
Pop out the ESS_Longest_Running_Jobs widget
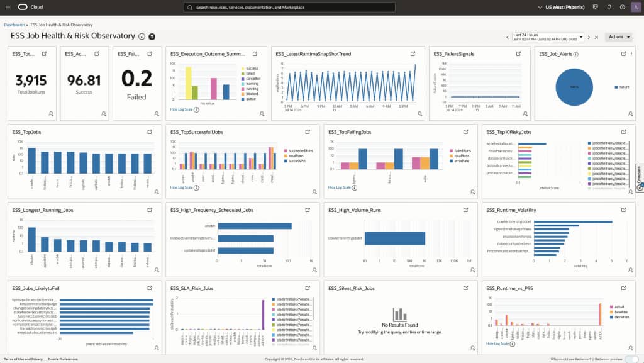pyautogui.click(x=150, y=210)
